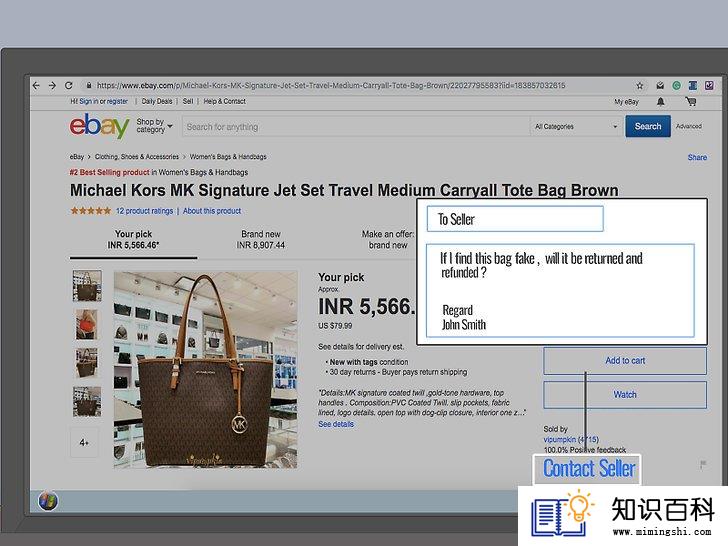
Task: Select the Brand new price tab
Action: [260, 240]
